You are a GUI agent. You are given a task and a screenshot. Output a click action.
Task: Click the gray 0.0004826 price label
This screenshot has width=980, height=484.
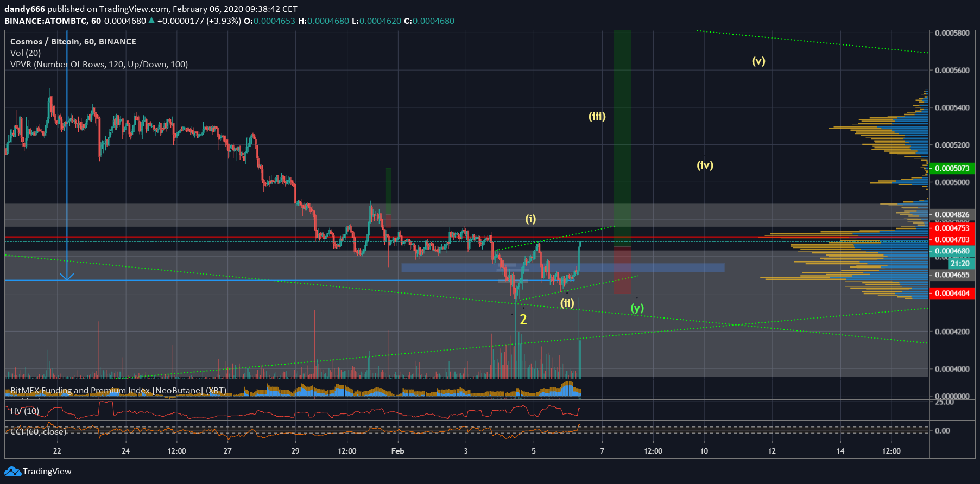[952, 214]
